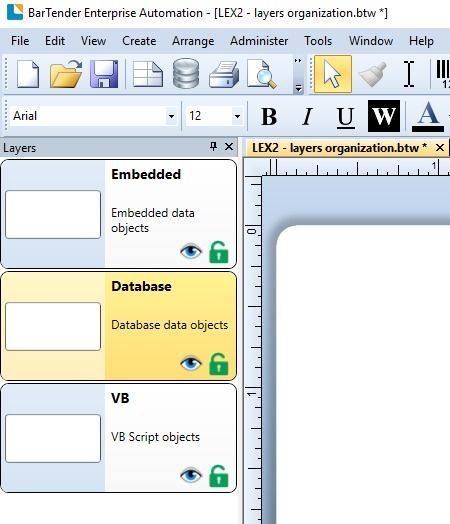Open the Arrange menu

click(x=193, y=41)
